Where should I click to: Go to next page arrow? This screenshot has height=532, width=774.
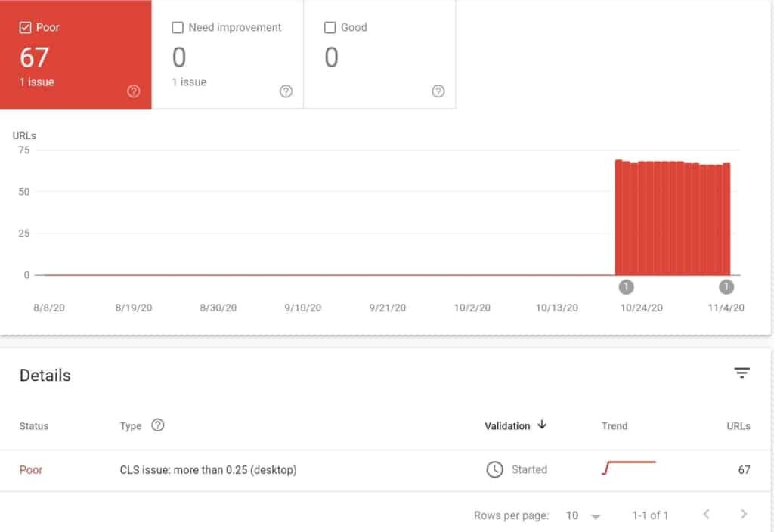point(744,515)
